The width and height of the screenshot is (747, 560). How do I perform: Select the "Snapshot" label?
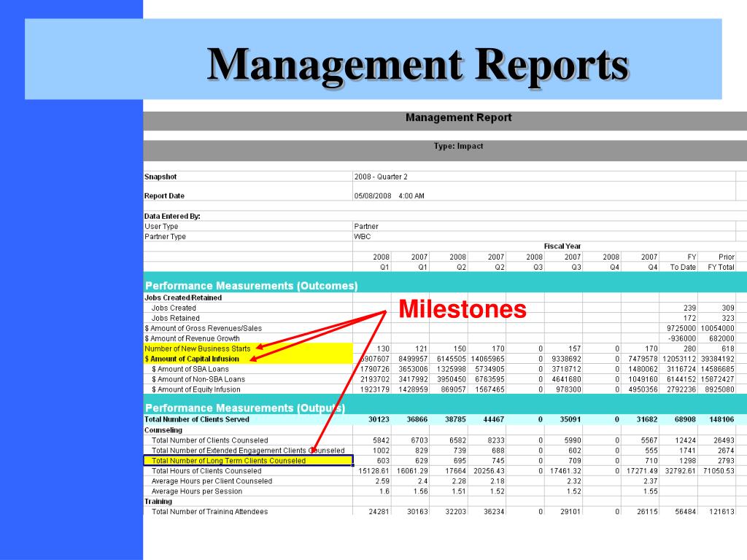[160, 176]
